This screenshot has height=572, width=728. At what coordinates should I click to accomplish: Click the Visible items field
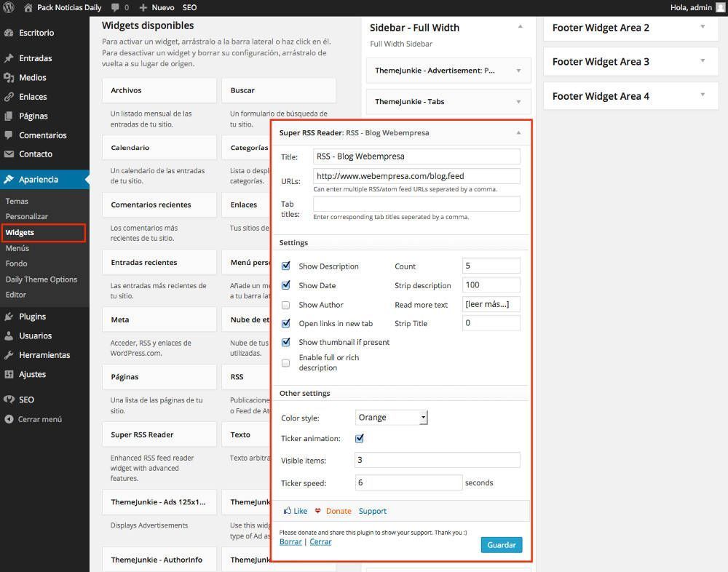438,460
